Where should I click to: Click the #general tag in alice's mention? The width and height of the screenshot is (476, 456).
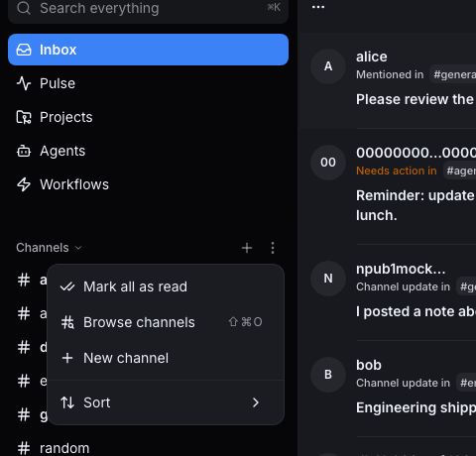(x=453, y=74)
